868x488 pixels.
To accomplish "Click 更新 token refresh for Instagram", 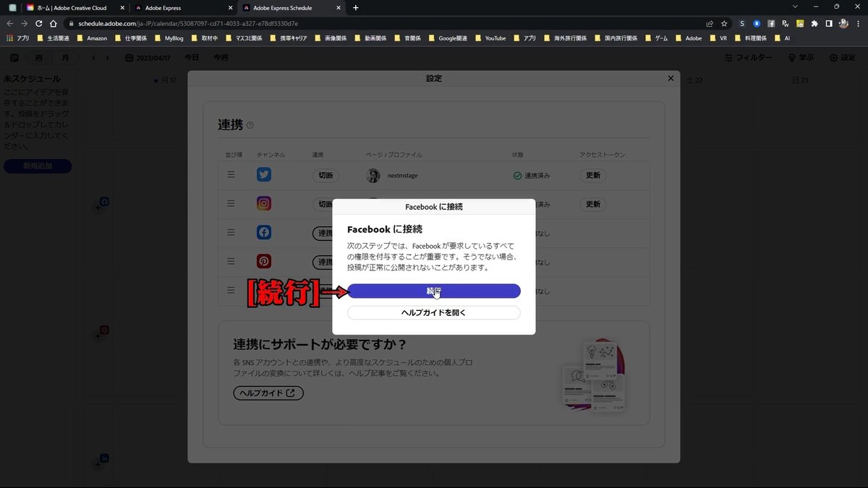I will click(593, 204).
